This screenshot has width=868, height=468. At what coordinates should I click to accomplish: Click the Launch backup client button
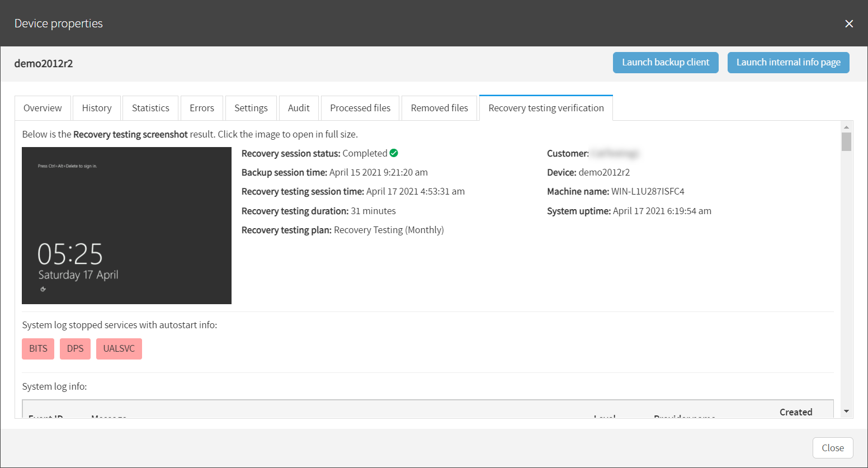tap(665, 63)
